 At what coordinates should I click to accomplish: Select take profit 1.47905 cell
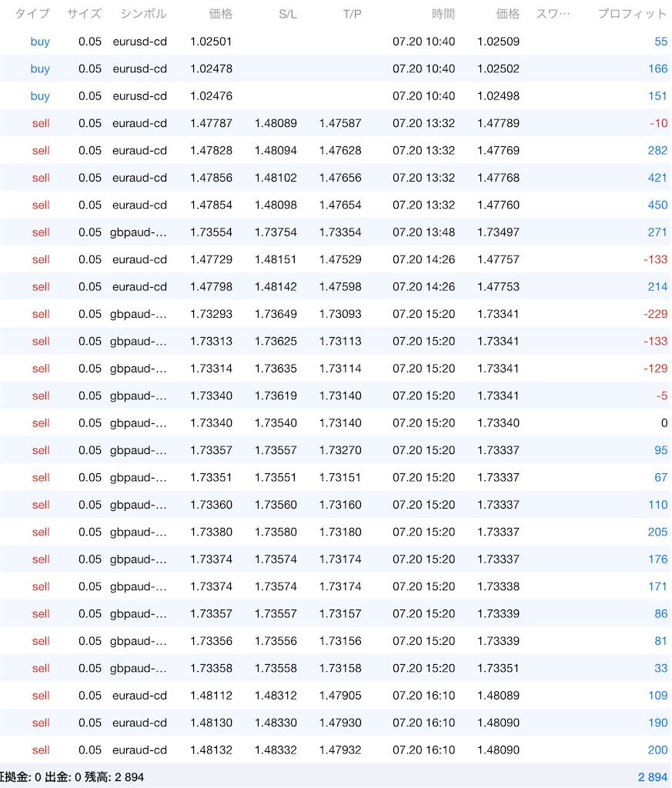point(340,695)
